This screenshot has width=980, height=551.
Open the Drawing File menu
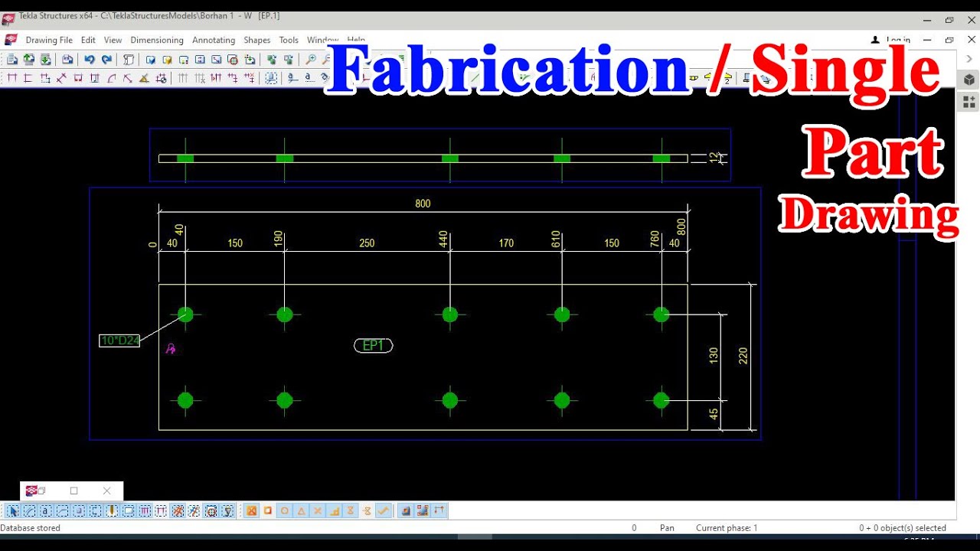click(49, 40)
